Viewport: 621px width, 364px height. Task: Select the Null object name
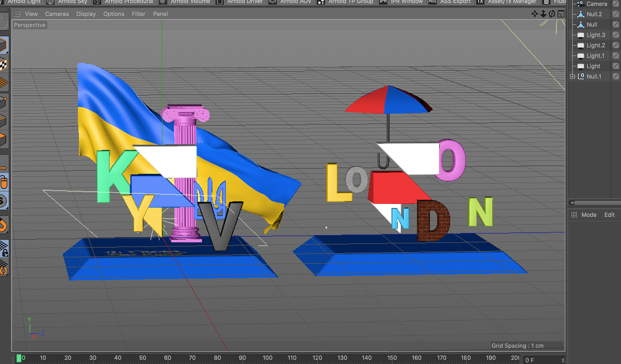click(592, 25)
